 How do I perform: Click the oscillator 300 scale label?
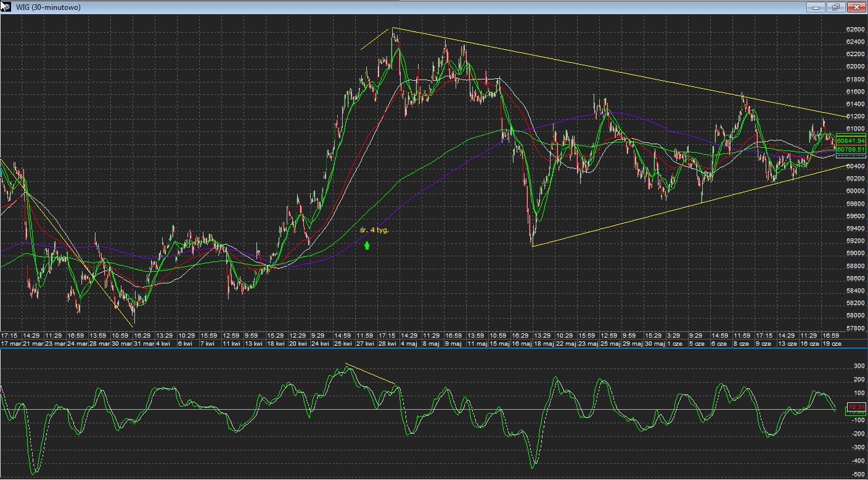858,366
